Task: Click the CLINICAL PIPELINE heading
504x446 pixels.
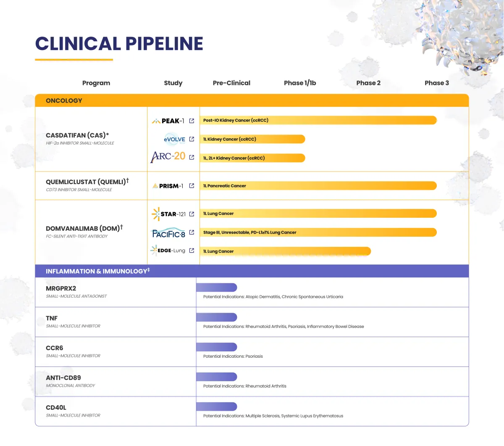Action: click(119, 43)
